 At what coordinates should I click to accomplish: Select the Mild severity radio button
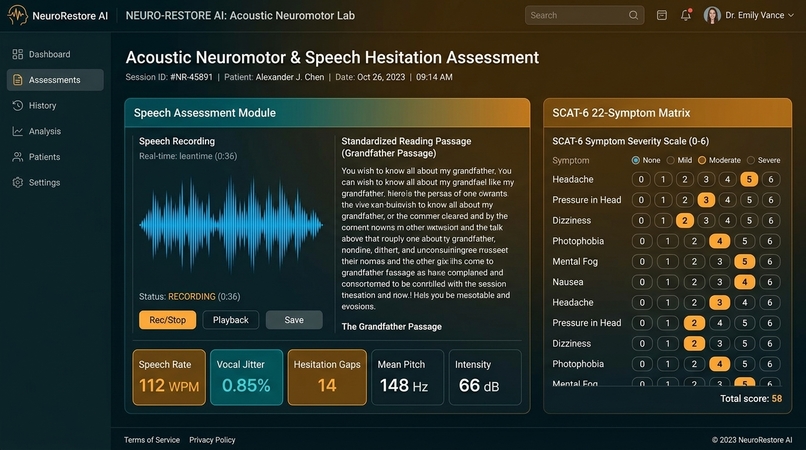tap(670, 160)
